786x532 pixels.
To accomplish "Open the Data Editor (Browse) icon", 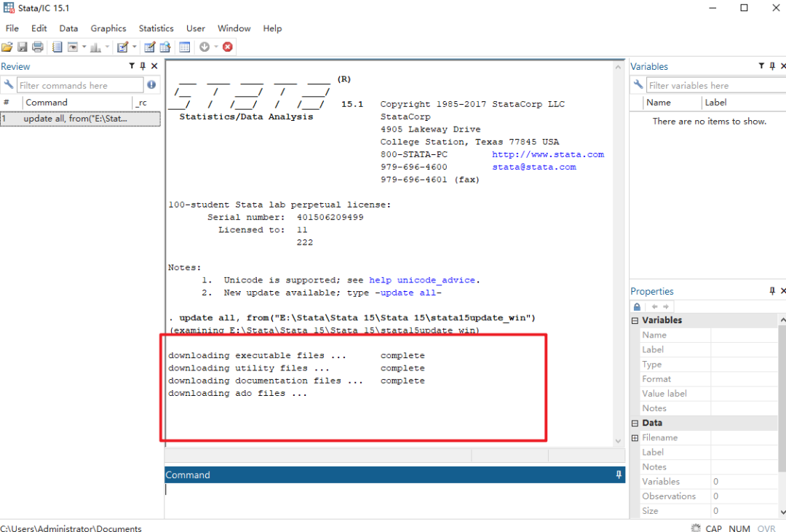I will click(x=164, y=47).
